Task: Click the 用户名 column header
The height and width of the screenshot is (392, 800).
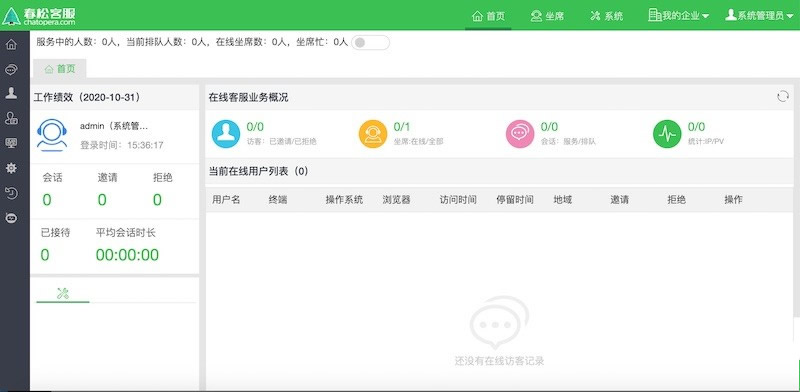Action: pos(226,200)
